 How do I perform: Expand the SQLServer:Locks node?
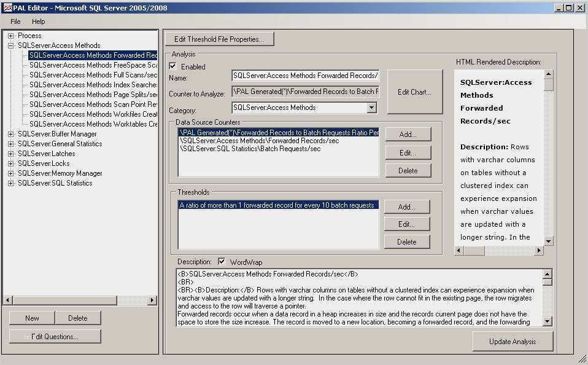pos(11,163)
